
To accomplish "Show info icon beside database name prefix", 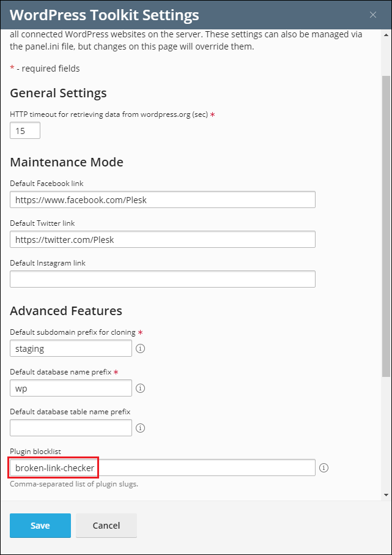I will tap(141, 389).
